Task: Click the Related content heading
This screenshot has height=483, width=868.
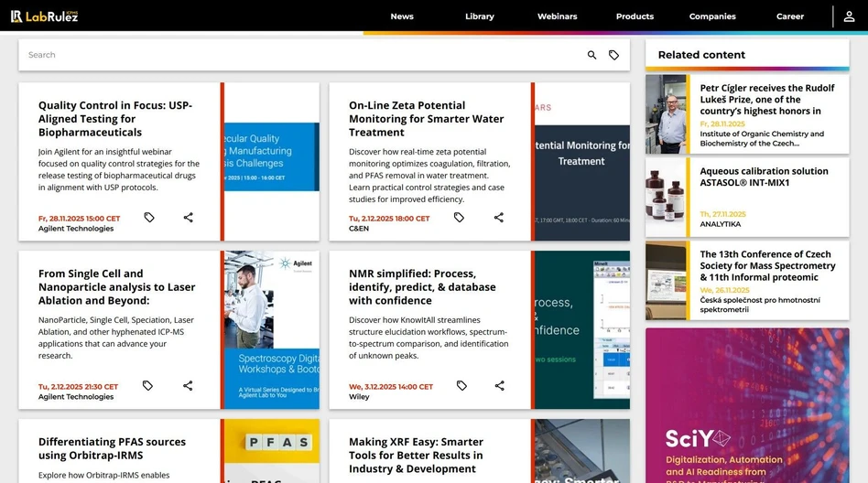Action: (x=701, y=55)
